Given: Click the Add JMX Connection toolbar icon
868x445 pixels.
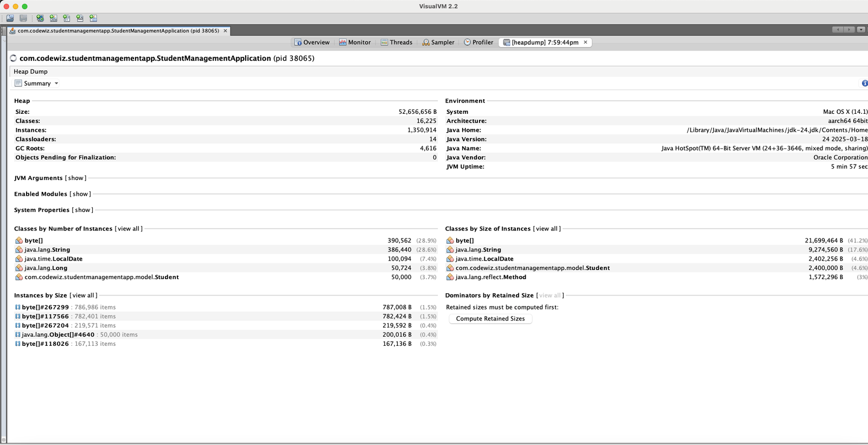Looking at the screenshot, I should pos(53,18).
